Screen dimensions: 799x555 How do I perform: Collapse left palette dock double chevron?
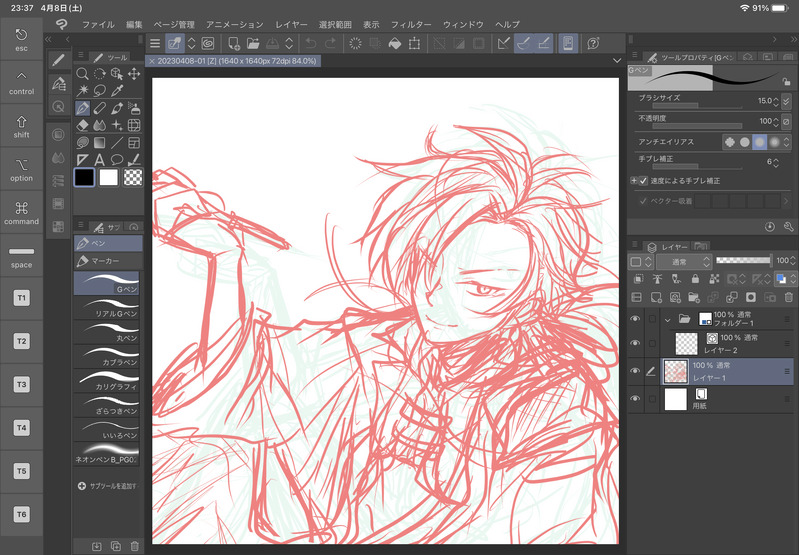[x=48, y=39]
